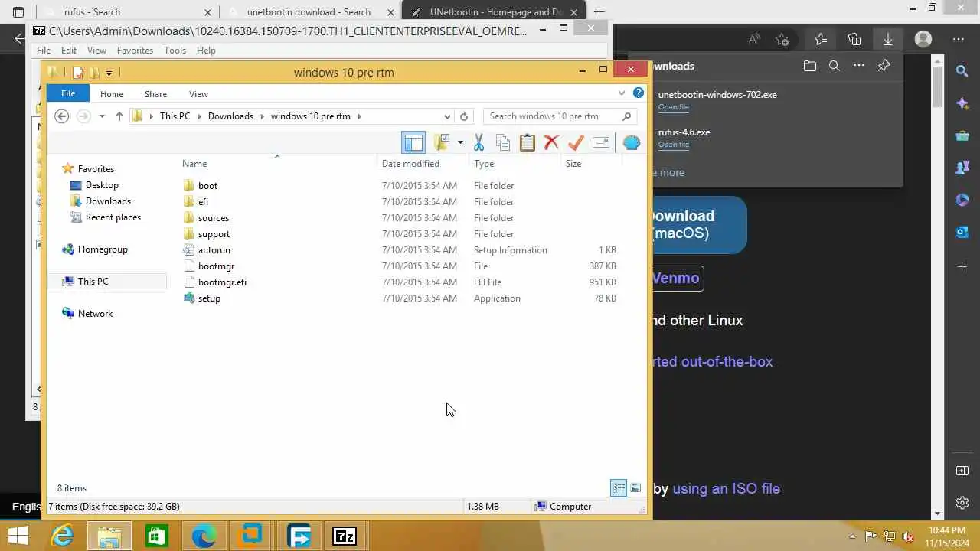Go back with Explorer back arrow

62,116
